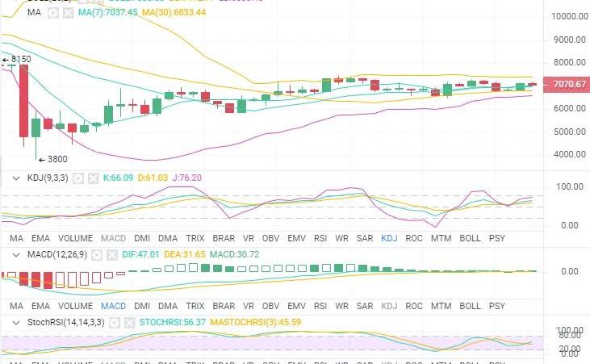Image resolution: width=590 pixels, height=364 pixels.
Task: Collapse the StochRSI(14,14,3,3) panel chevron
Action: tap(16, 323)
